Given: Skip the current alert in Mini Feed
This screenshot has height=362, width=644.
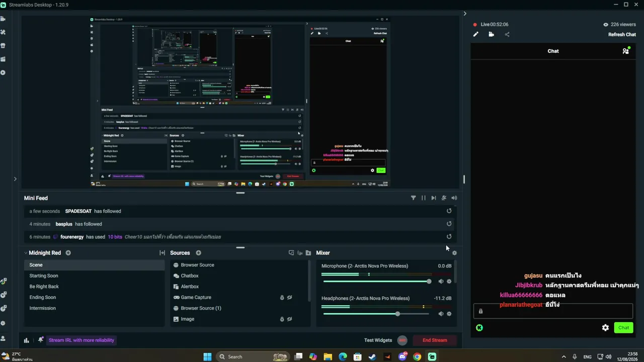Looking at the screenshot, I should pyautogui.click(x=434, y=198).
